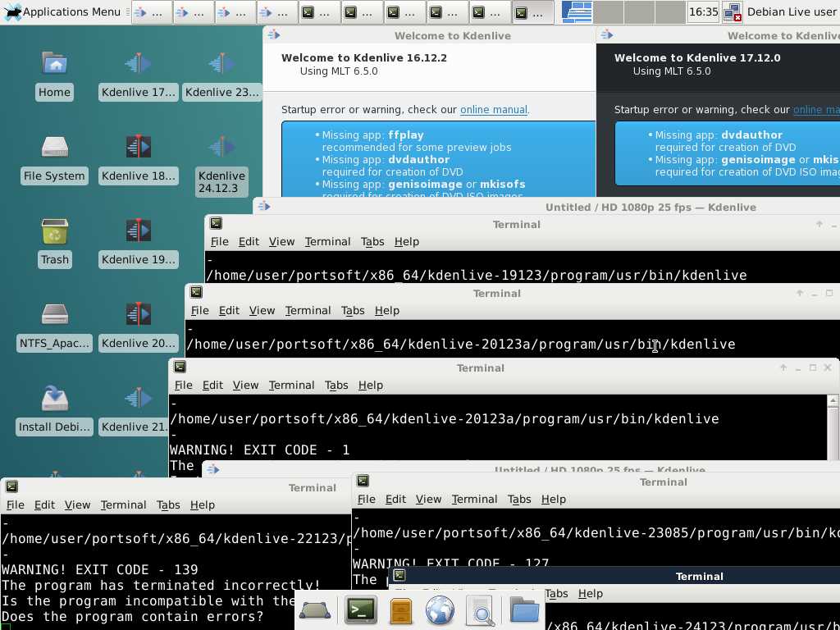
Task: Launch the web browser globe in the dock
Action: click(x=440, y=610)
